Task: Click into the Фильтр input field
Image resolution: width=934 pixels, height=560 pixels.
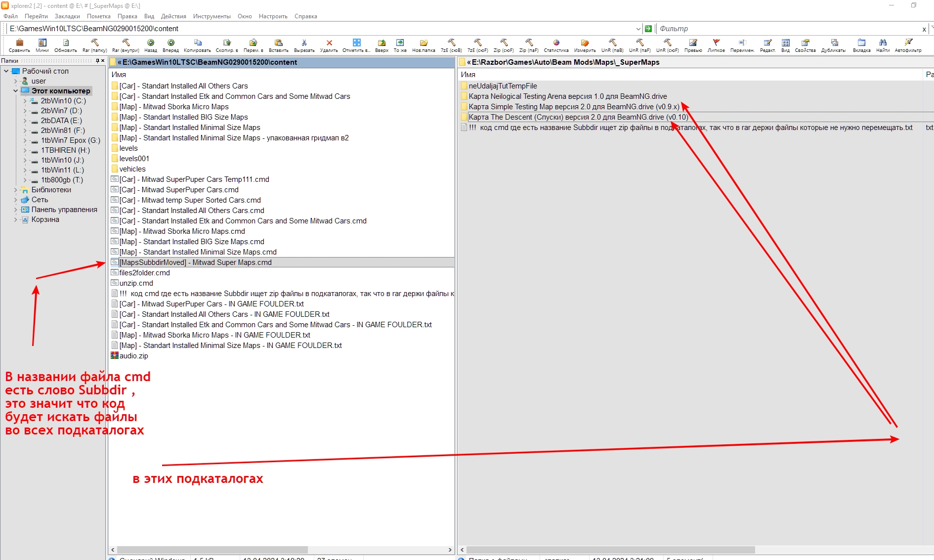Action: pyautogui.click(x=789, y=29)
